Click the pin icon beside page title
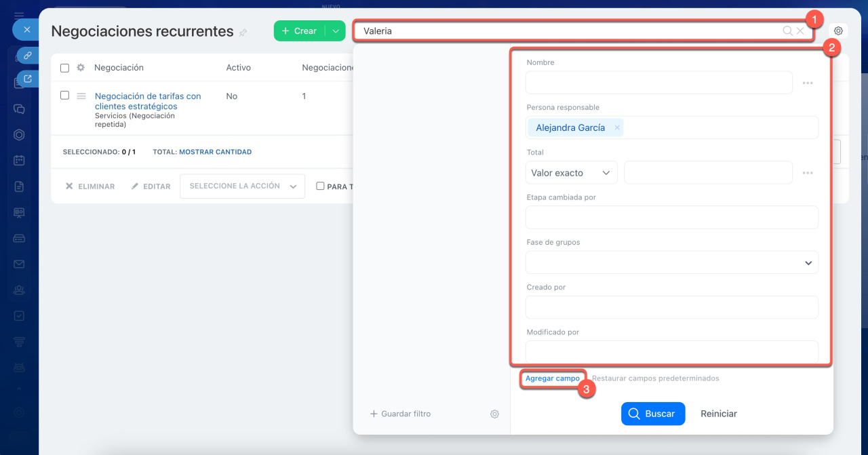Screen dimensions: 868x455 click(243, 33)
